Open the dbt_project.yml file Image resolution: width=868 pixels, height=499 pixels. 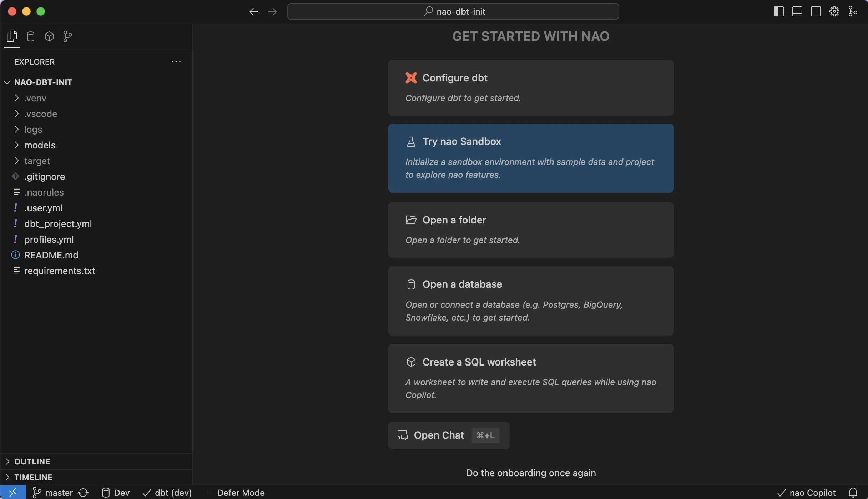click(96, 224)
